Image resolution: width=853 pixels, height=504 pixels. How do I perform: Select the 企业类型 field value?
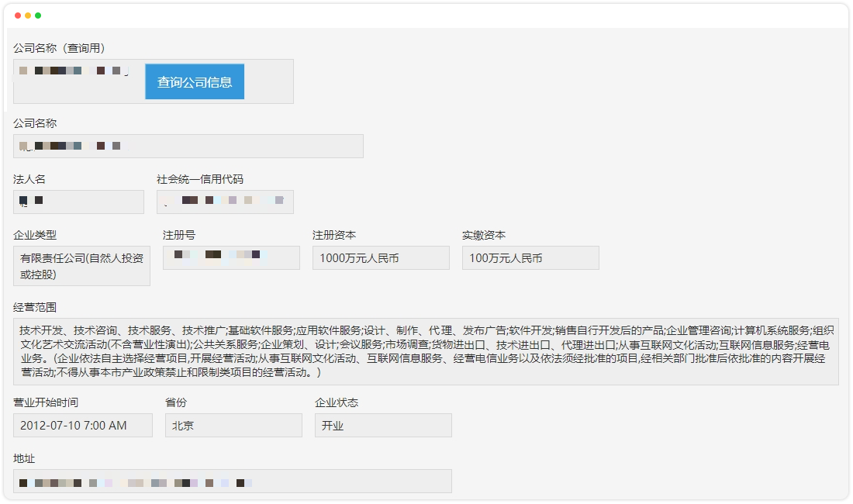point(81,266)
